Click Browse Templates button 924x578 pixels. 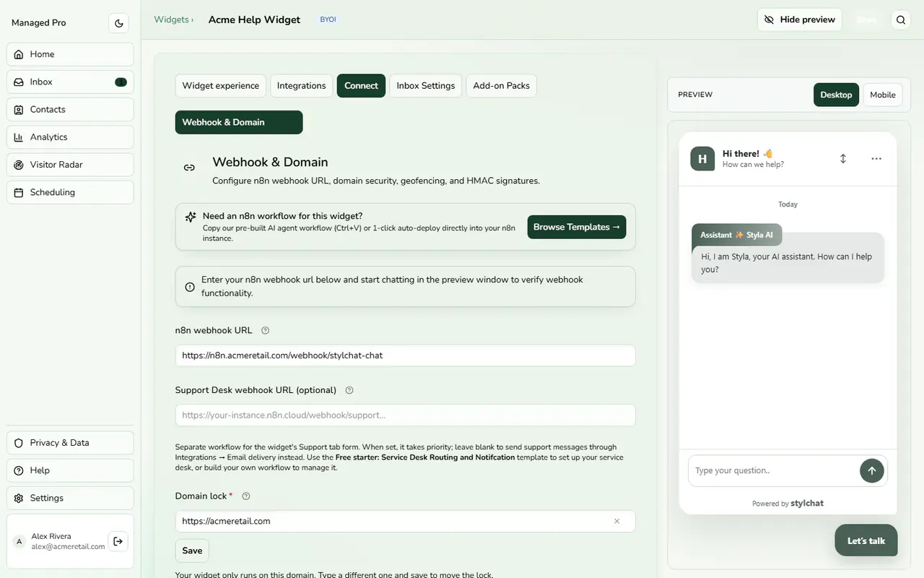point(577,227)
